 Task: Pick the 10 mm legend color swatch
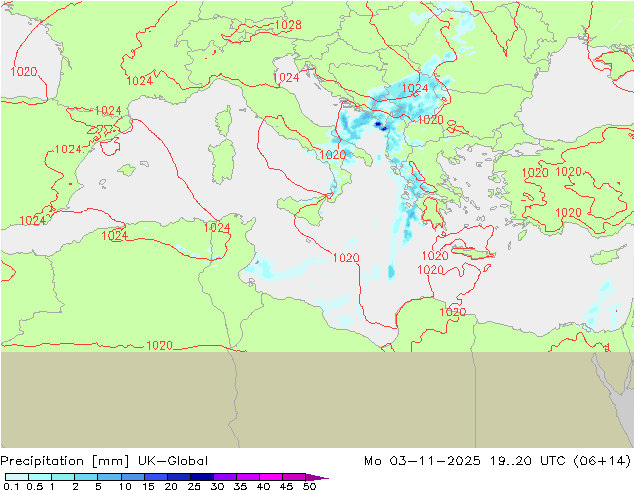point(132,477)
